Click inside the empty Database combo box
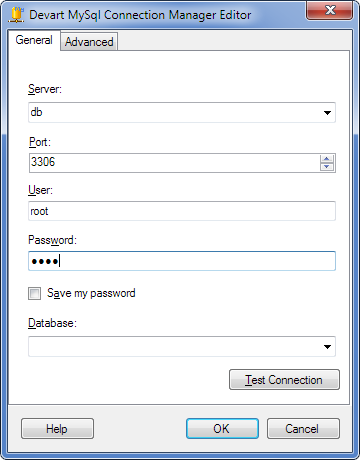360x460 pixels. 175,347
